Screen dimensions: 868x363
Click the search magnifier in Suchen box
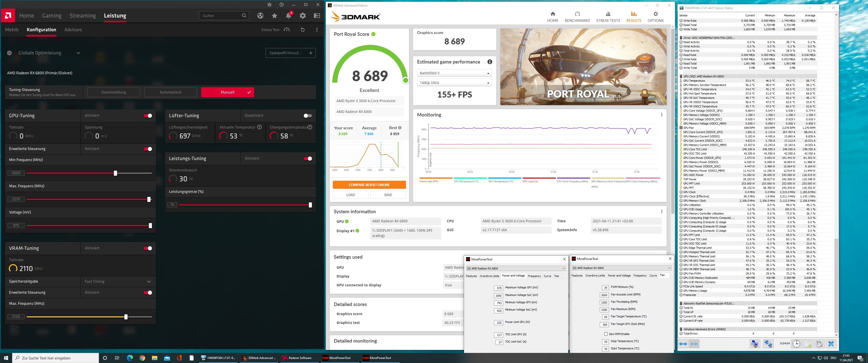pyautogui.click(x=244, y=15)
